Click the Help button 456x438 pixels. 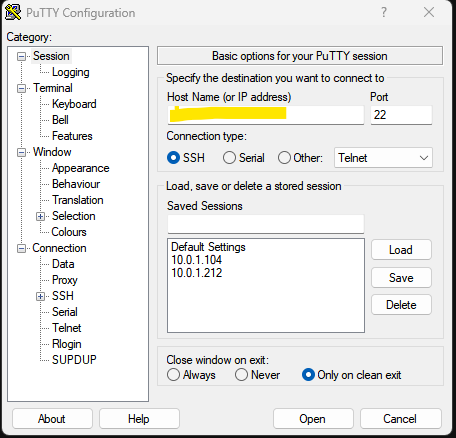tap(139, 419)
